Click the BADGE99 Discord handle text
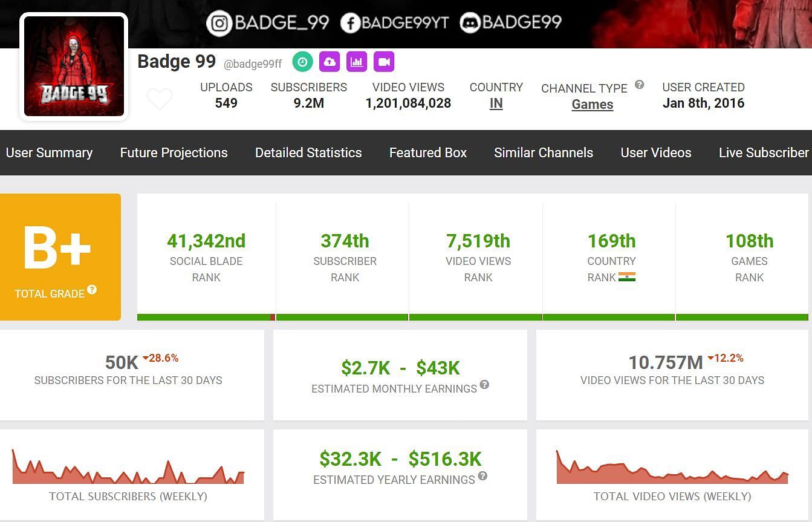The width and height of the screenshot is (812, 522). [522, 23]
